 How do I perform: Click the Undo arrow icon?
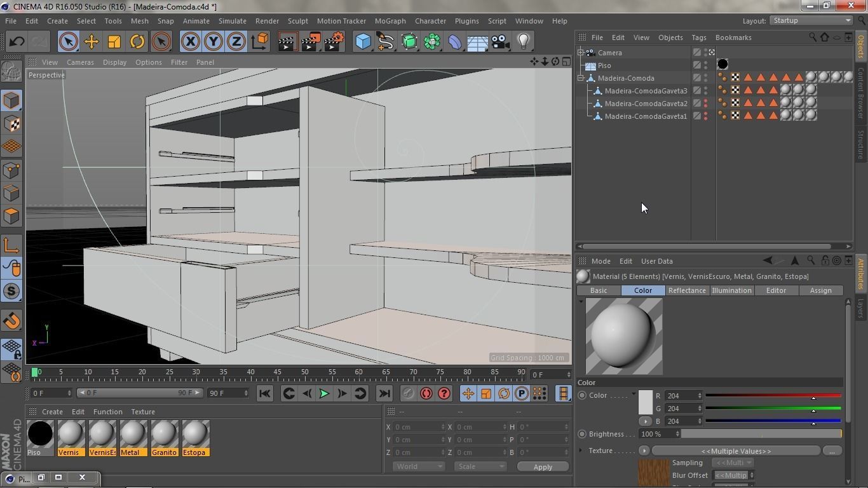(17, 42)
